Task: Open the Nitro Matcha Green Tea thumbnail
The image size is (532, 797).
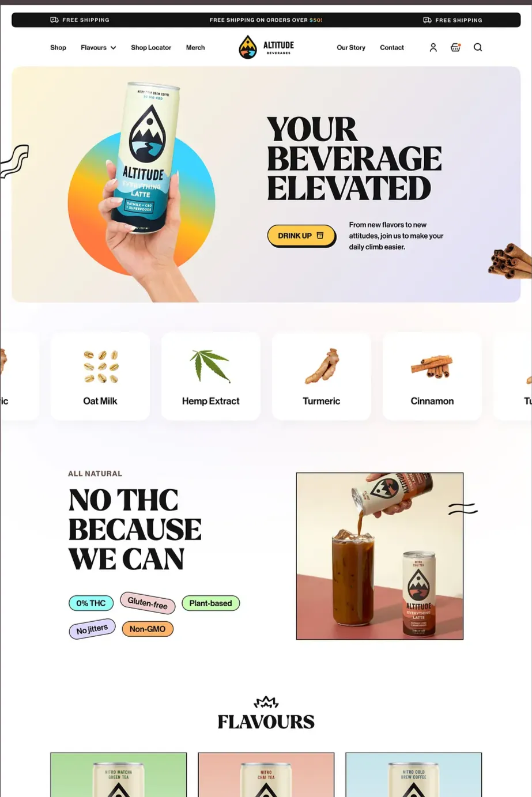Action: click(x=119, y=775)
